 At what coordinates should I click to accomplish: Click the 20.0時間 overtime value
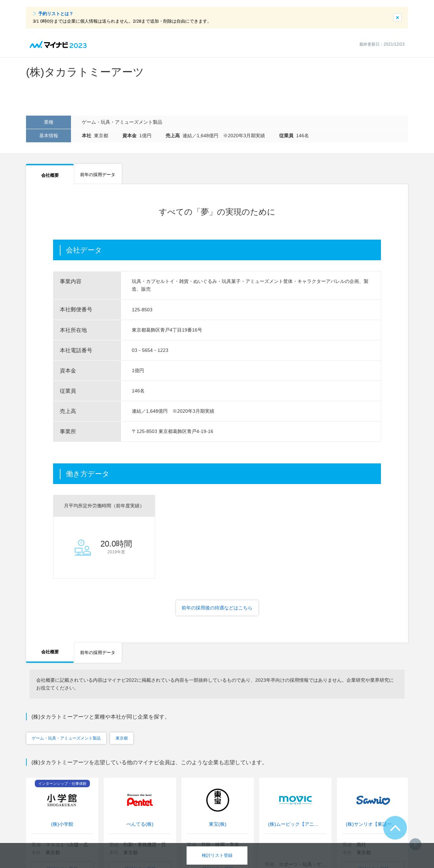tap(116, 544)
